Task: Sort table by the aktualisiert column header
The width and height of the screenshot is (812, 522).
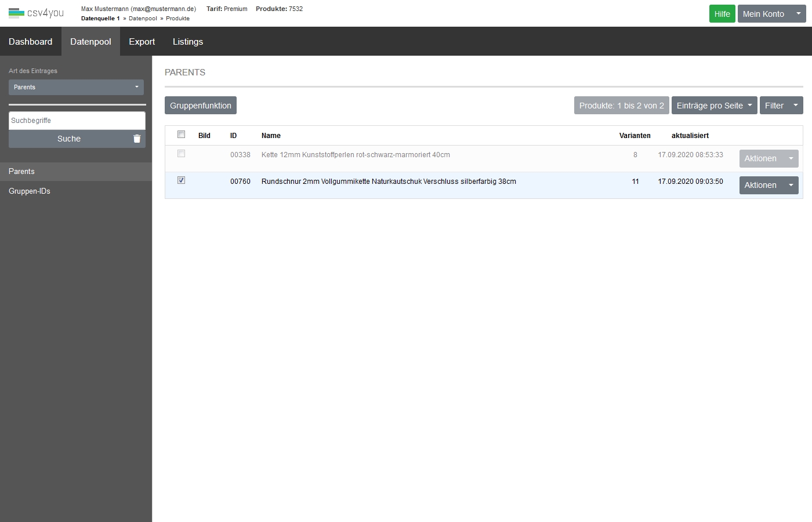Action: [690, 136]
